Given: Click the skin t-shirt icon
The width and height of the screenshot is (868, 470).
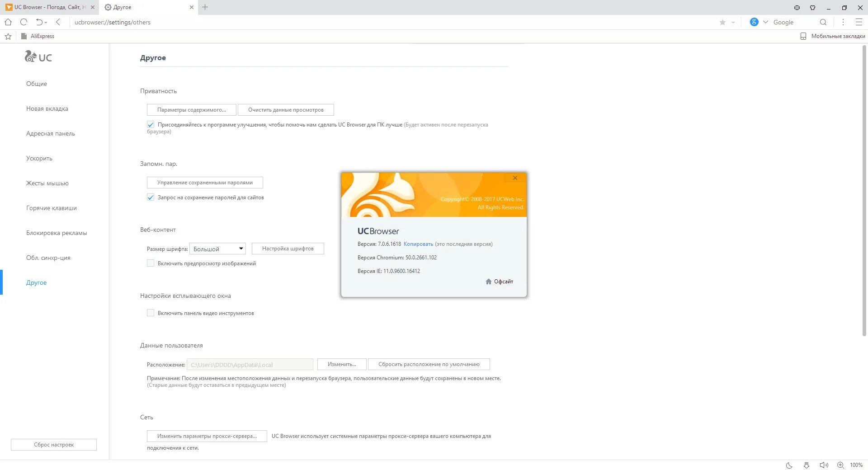Looking at the screenshot, I should [x=812, y=8].
